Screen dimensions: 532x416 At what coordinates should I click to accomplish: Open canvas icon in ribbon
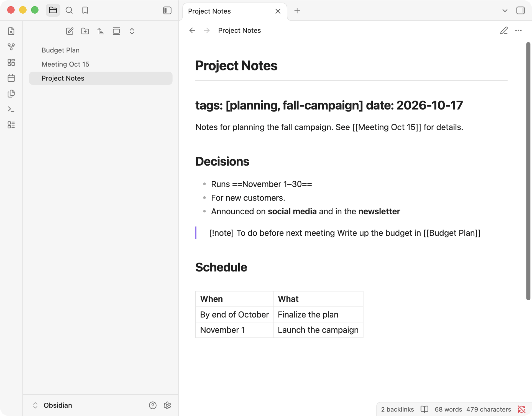click(x=11, y=62)
